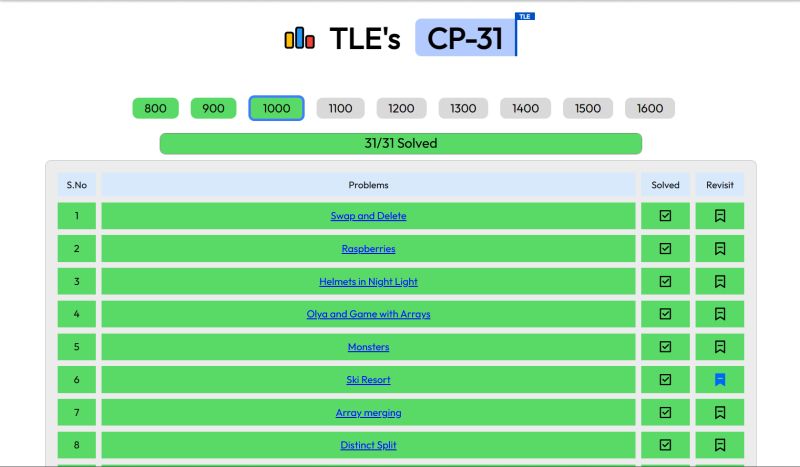The image size is (800, 467).
Task: Uncheck solved box for Helmets in Night Light
Action: [665, 281]
